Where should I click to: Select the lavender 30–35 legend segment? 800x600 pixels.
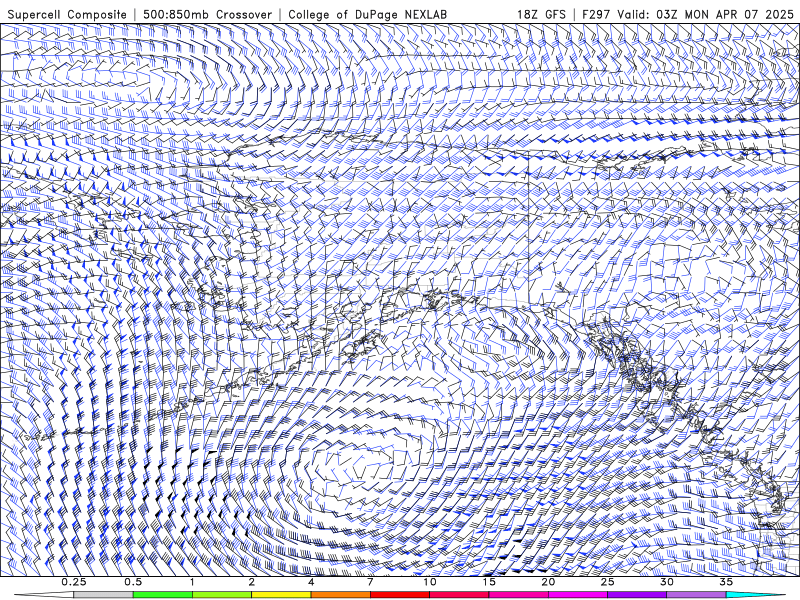pyautogui.click(x=696, y=595)
